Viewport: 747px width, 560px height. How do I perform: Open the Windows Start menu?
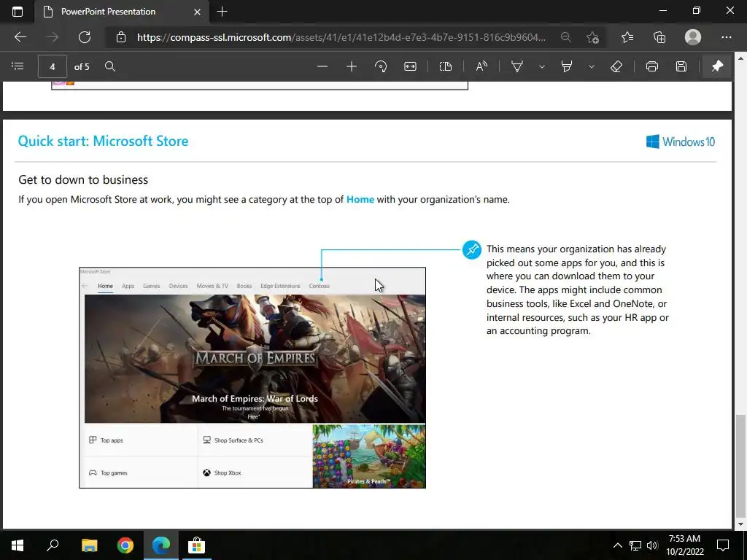[x=18, y=545]
